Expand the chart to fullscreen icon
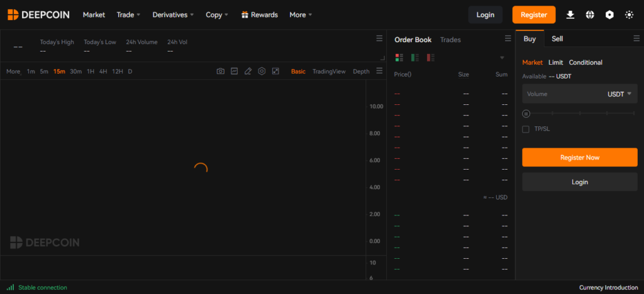Viewport: 644px width, 294px height. [275, 72]
